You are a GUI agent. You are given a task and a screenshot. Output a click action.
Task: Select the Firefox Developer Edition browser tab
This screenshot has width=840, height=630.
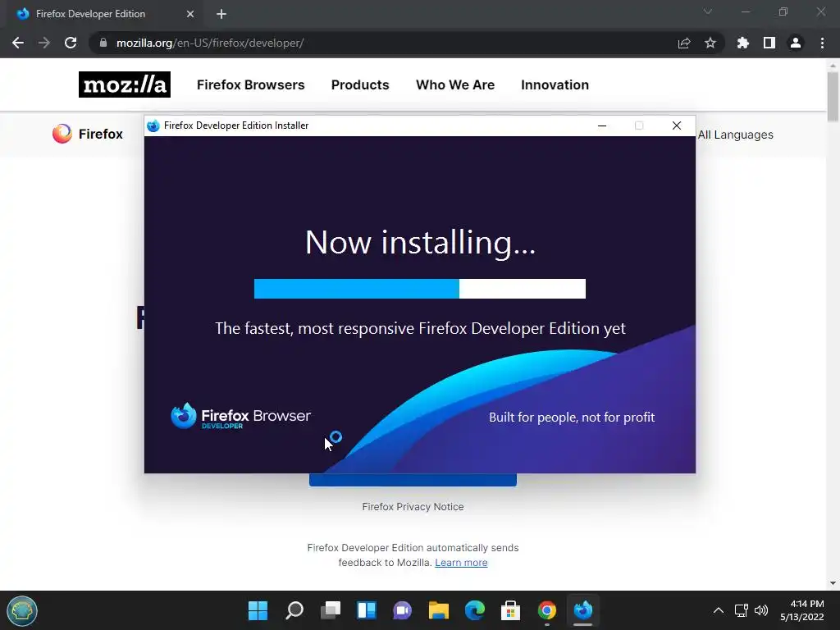point(104,14)
